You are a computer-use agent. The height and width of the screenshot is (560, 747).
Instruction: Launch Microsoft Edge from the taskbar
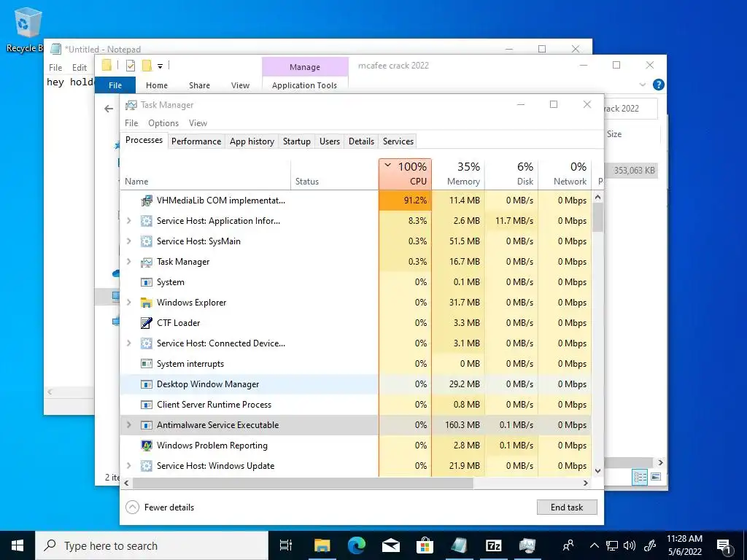(x=356, y=545)
